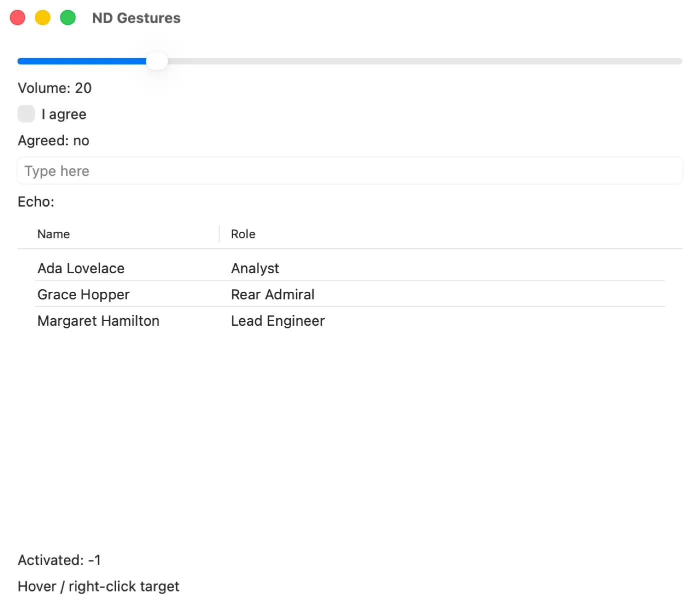Focus the Type here text field

pyautogui.click(x=350, y=171)
